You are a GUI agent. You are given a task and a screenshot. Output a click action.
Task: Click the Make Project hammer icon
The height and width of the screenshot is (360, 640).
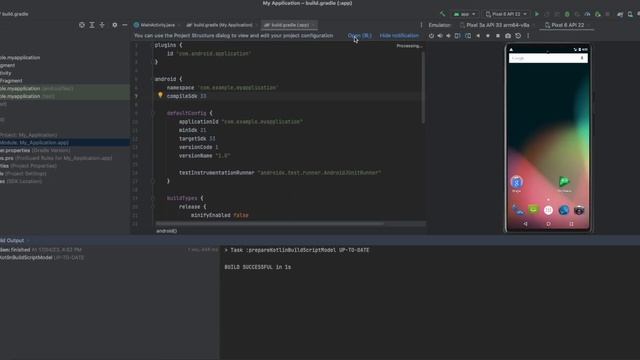(x=443, y=14)
